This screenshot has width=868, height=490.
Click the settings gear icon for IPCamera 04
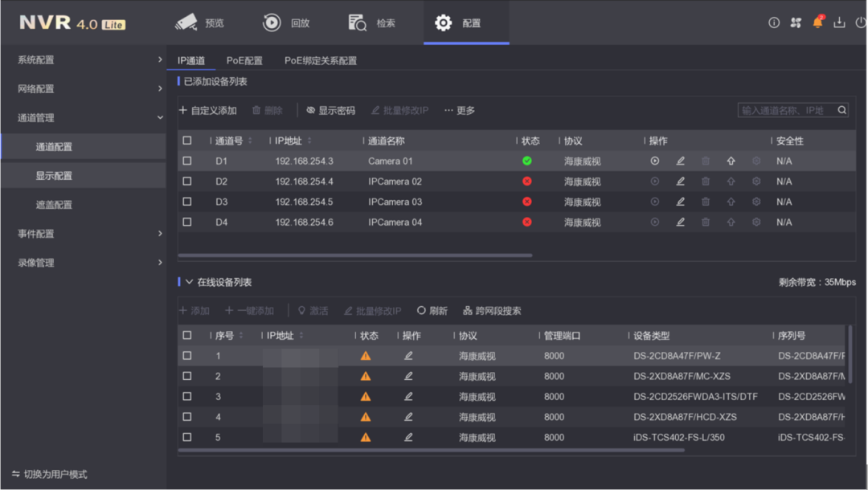pyautogui.click(x=756, y=223)
